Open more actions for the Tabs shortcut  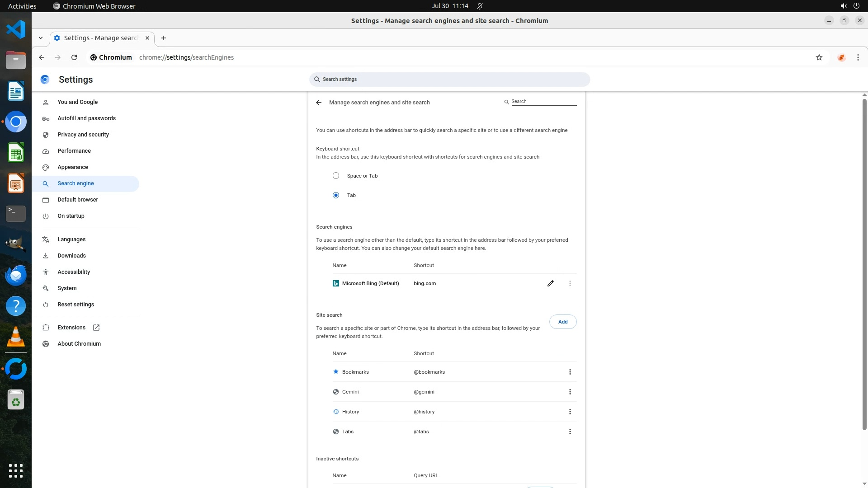(570, 432)
